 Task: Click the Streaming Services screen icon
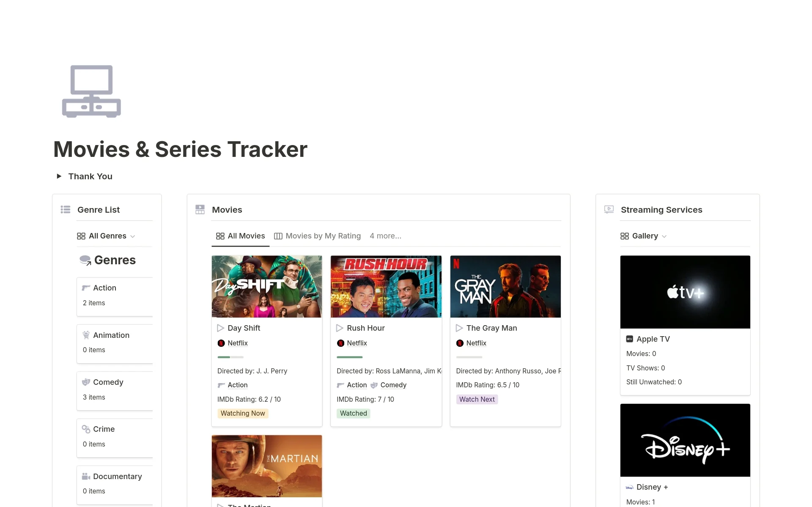click(x=609, y=210)
